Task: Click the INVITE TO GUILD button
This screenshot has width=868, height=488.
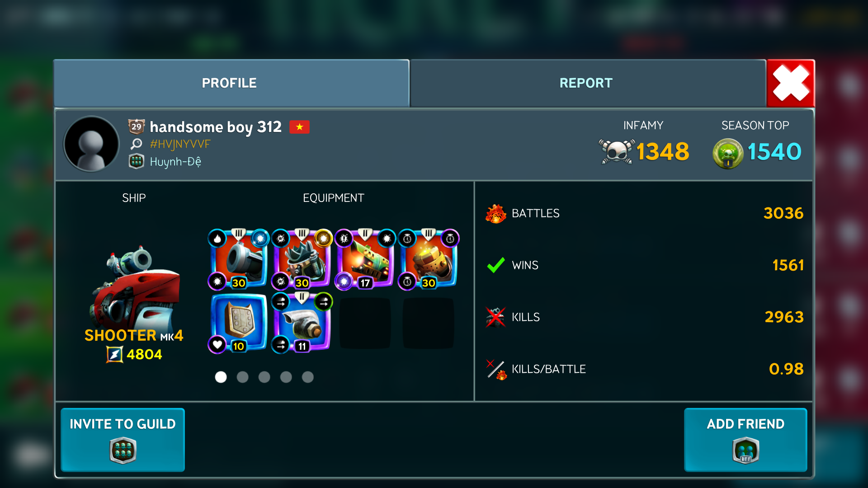Action: coord(123,440)
